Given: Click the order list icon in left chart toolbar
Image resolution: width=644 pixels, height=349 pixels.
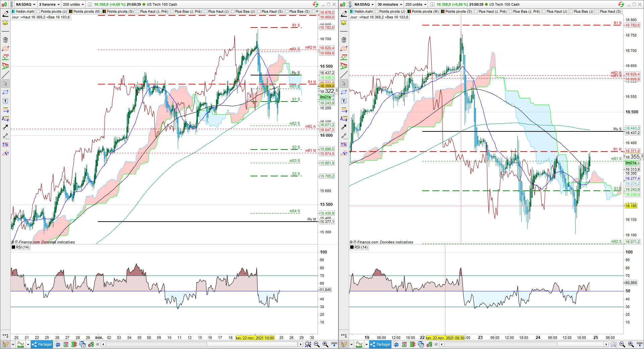Looking at the screenshot, I should pos(66,344).
